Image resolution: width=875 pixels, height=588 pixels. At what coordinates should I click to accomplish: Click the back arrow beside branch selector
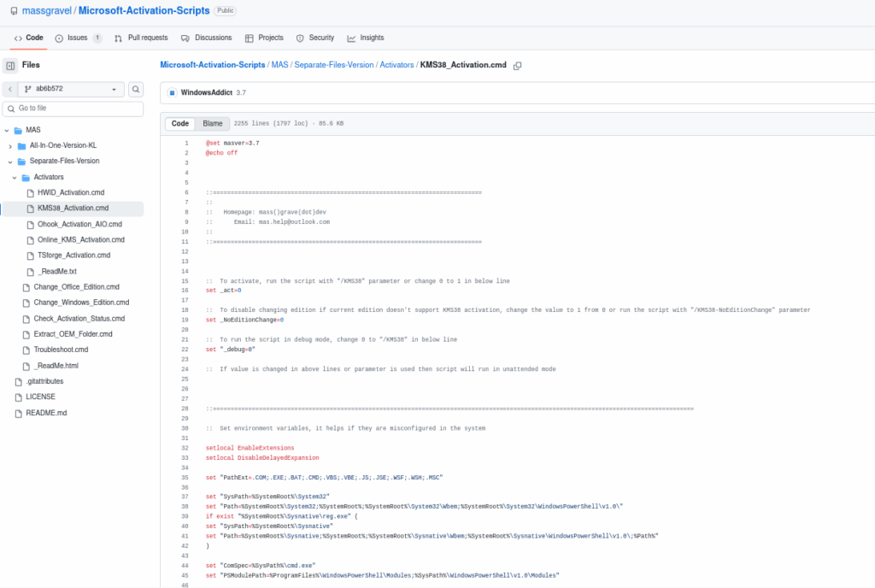(x=9, y=89)
